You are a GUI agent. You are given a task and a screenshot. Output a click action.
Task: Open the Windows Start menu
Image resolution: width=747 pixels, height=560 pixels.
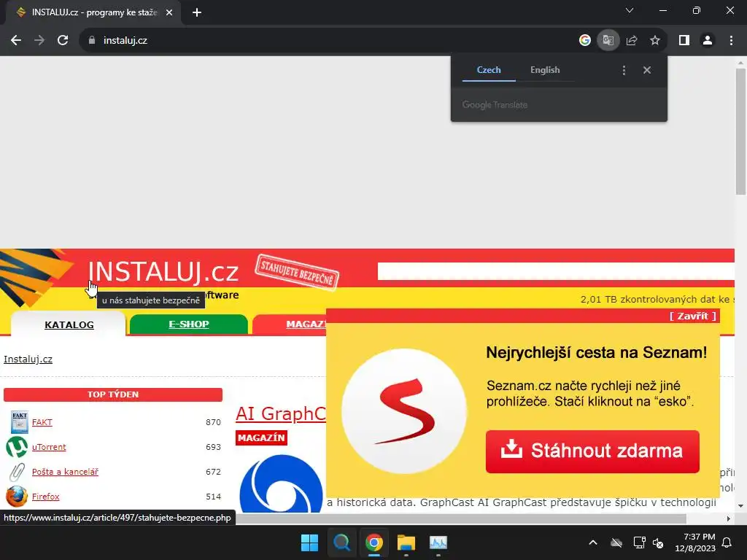(x=309, y=542)
